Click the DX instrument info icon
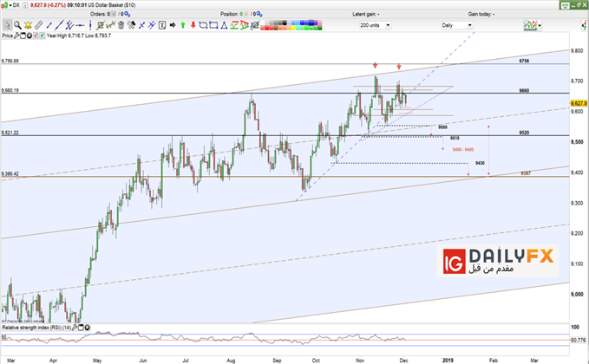 click(25, 5)
